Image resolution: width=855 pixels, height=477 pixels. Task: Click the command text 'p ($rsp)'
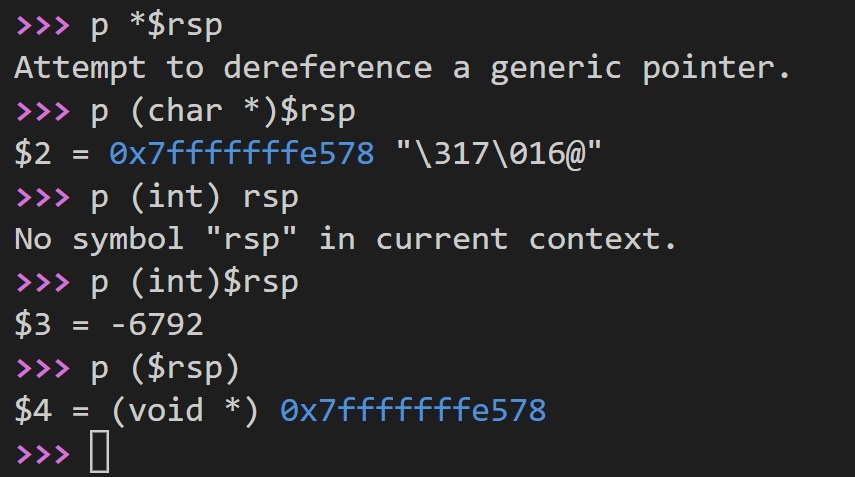pos(166,368)
